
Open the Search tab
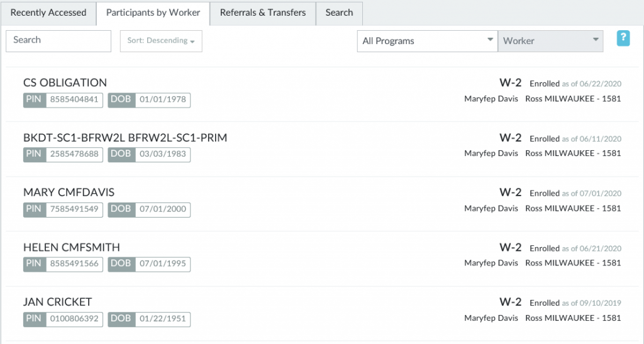coord(339,13)
